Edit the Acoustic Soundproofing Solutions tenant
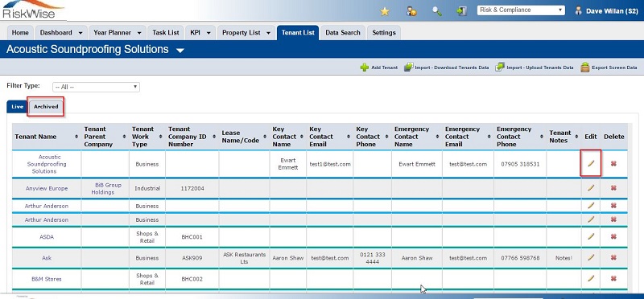644x299 pixels. [x=591, y=164]
